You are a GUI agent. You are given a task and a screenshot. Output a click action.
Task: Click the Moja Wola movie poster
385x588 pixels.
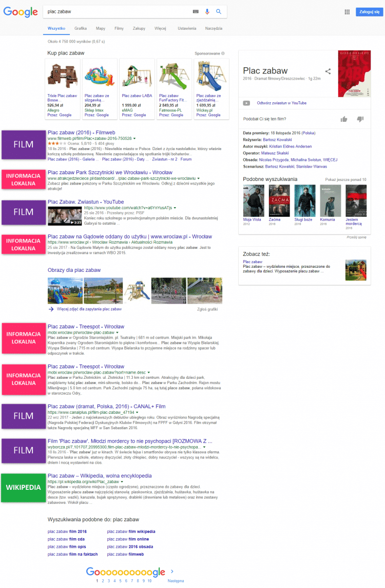click(254, 200)
